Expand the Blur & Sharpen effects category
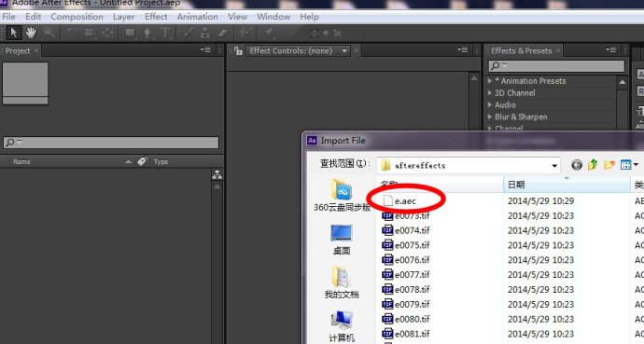Screen dimensions: 644x344 tap(490, 117)
